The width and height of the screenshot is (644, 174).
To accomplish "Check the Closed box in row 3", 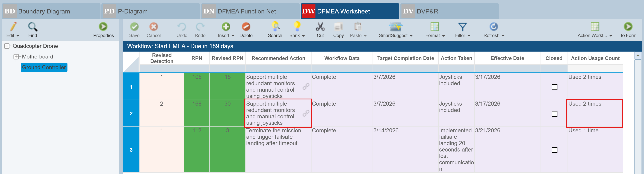I will [x=554, y=150].
